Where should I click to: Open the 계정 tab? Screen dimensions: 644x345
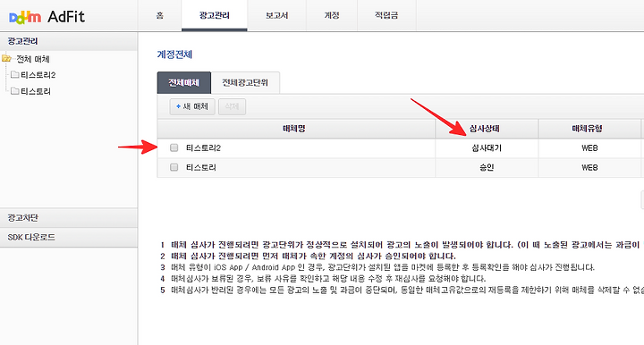(x=332, y=15)
